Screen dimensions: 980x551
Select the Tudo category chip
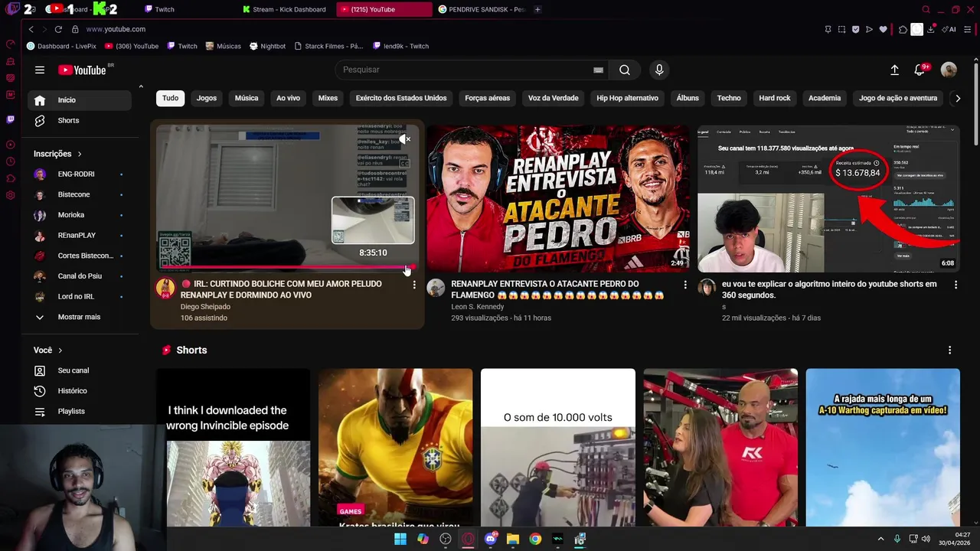click(170, 98)
